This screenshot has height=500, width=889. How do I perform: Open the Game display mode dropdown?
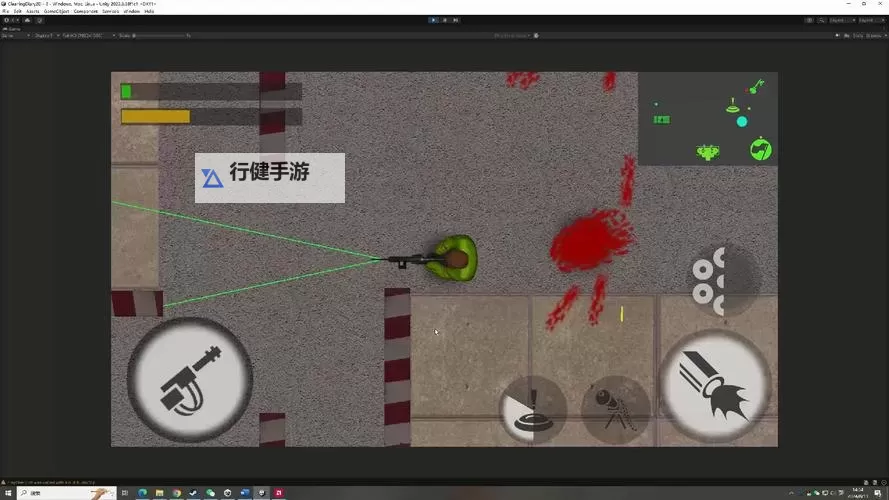pyautogui.click(x=16, y=36)
